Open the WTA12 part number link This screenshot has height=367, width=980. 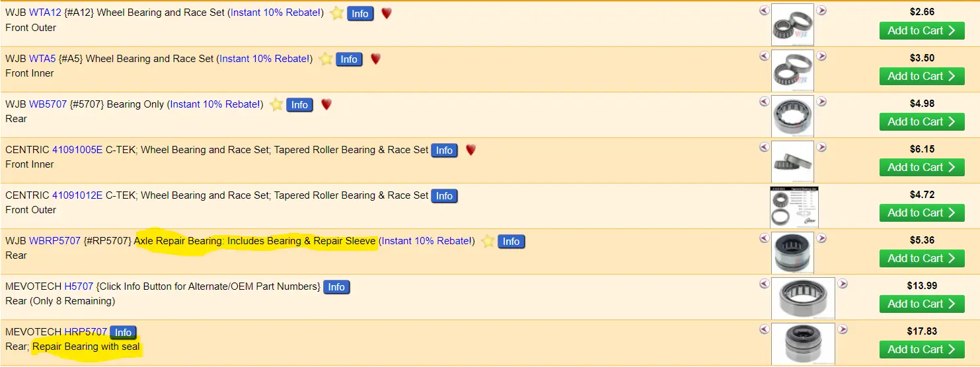(45, 13)
